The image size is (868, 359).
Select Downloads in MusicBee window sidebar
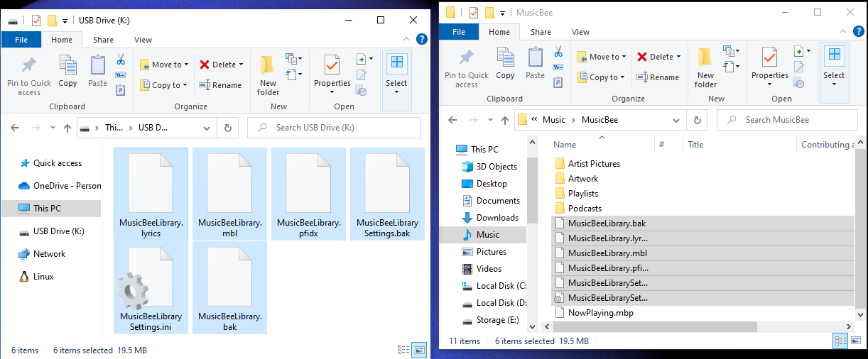pos(497,218)
